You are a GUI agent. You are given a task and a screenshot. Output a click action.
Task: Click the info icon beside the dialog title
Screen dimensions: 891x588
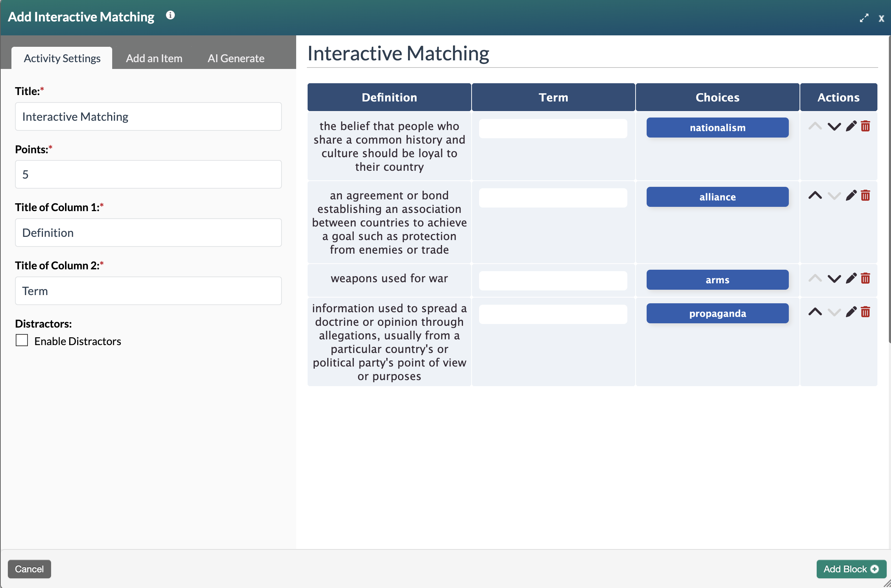pos(170,15)
